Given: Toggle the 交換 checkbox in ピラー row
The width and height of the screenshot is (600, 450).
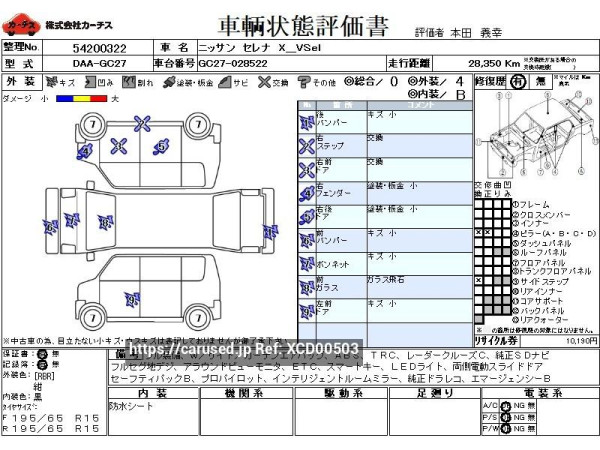Looking at the screenshot, I should pos(479,233).
